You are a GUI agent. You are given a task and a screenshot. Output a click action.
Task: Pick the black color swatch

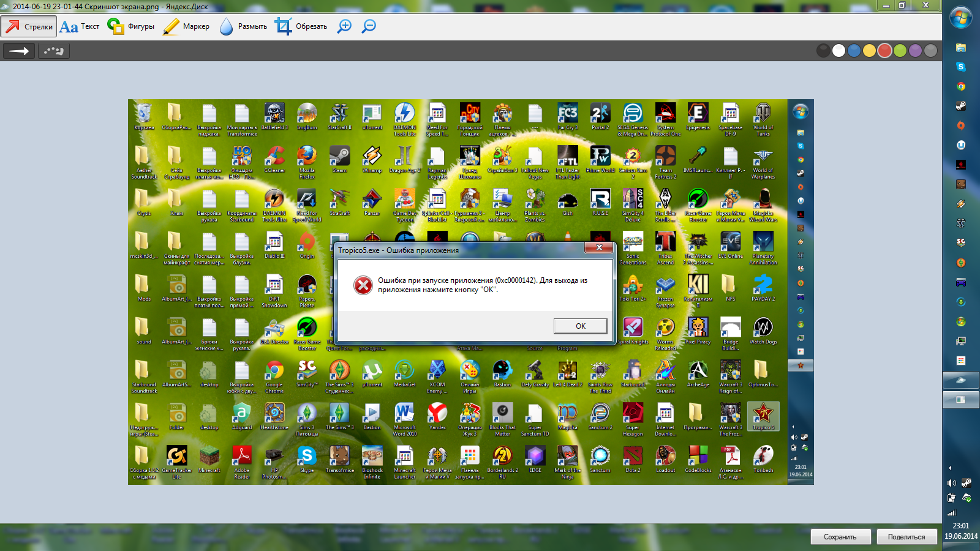coord(824,51)
